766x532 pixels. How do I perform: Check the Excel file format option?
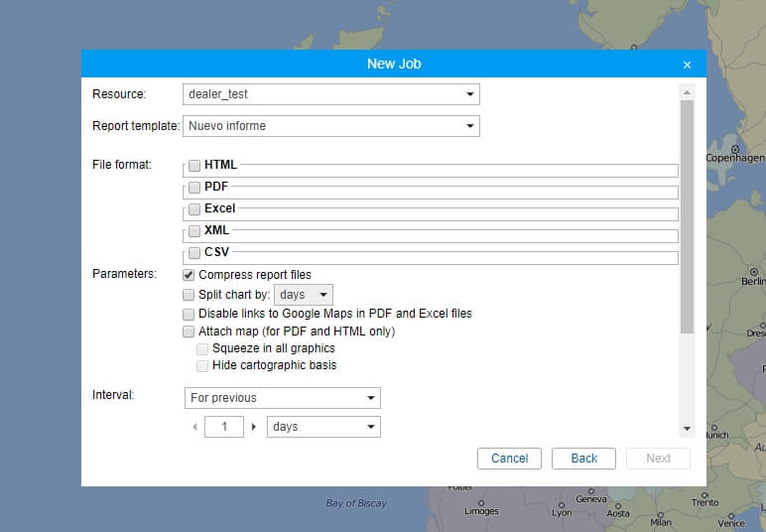click(194, 209)
